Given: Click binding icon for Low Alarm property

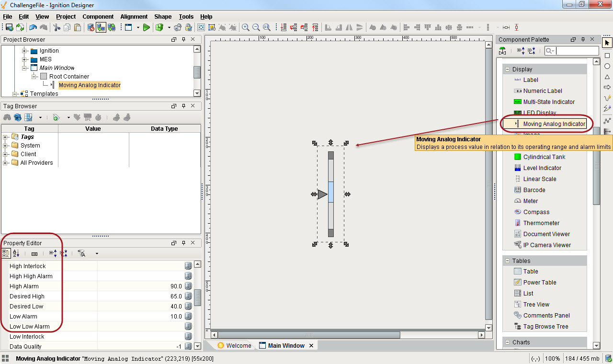Looking at the screenshot, I should point(188,317).
